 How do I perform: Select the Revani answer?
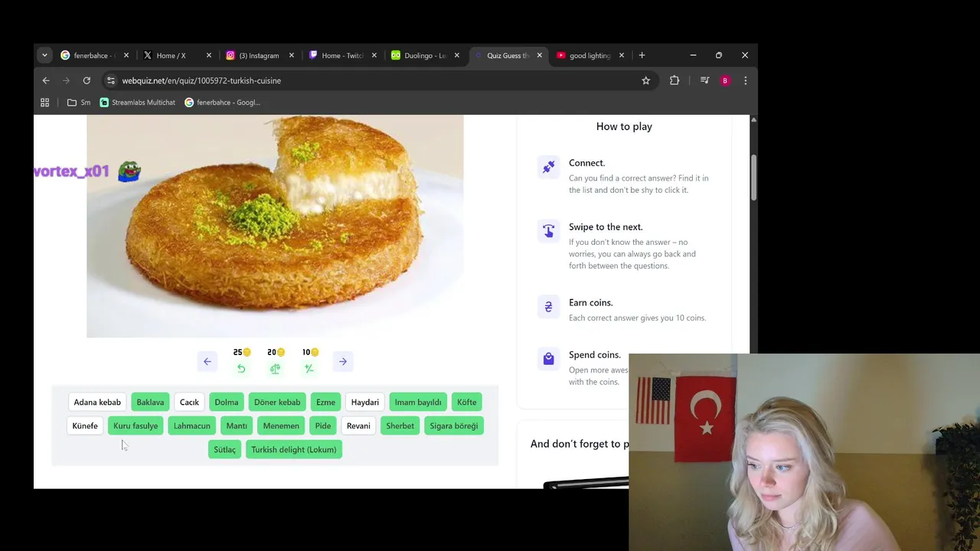tap(358, 425)
